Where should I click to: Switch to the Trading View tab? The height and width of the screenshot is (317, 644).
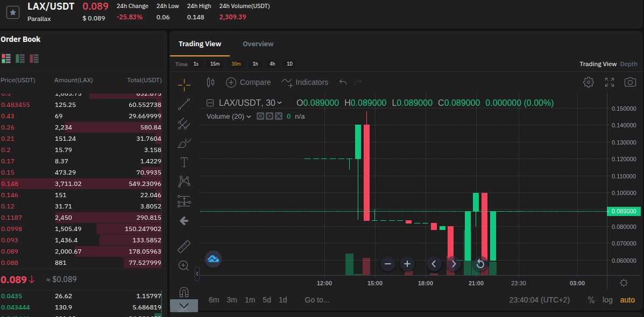(200, 44)
